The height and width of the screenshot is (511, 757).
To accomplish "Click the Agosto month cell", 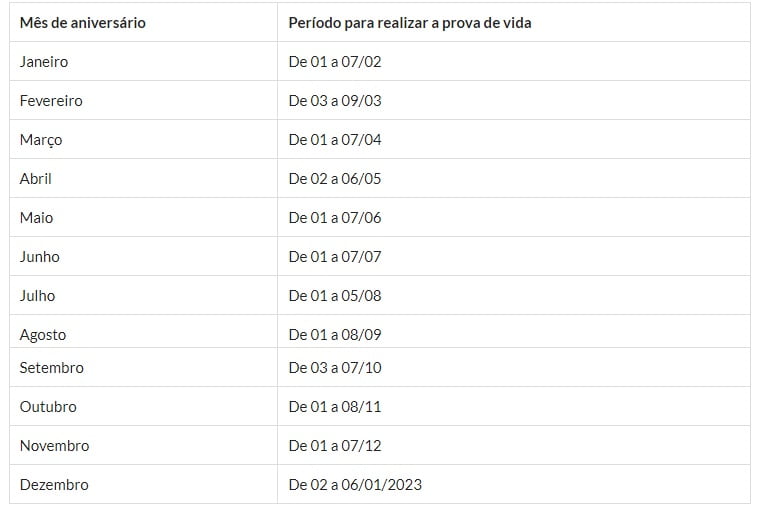I will click(43, 334).
